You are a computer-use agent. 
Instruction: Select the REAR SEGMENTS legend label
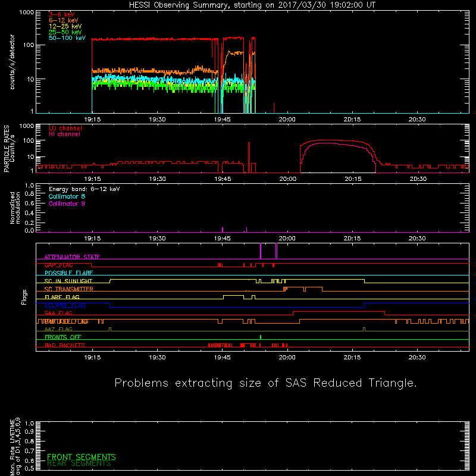click(x=79, y=464)
